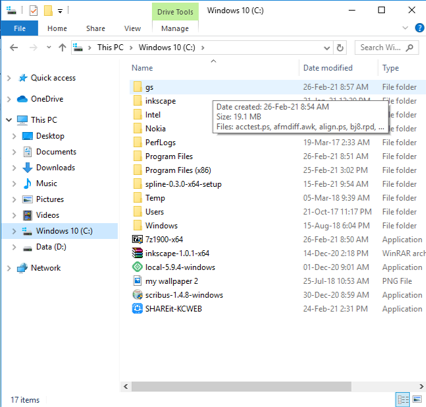
Task: Select This PC in the sidebar
Action: [x=44, y=120]
